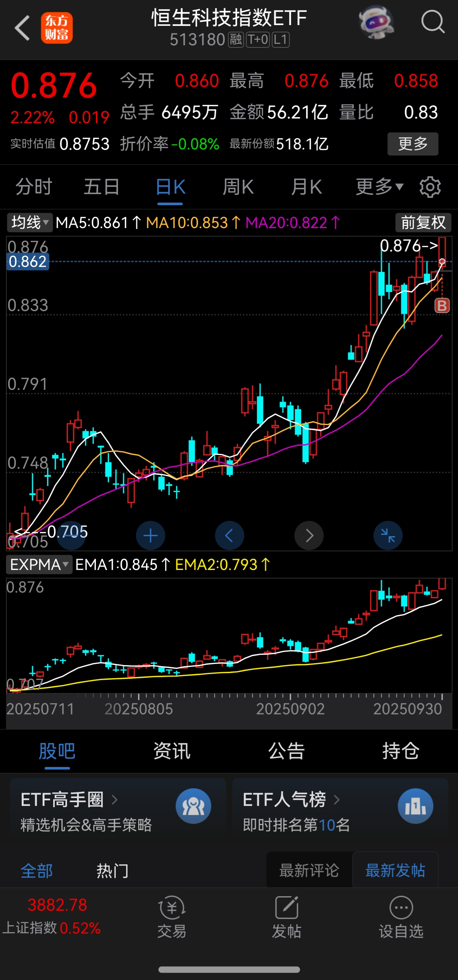This screenshot has height=980, width=458.
Task: Switch to 分时 chart tab
Action: (x=34, y=187)
